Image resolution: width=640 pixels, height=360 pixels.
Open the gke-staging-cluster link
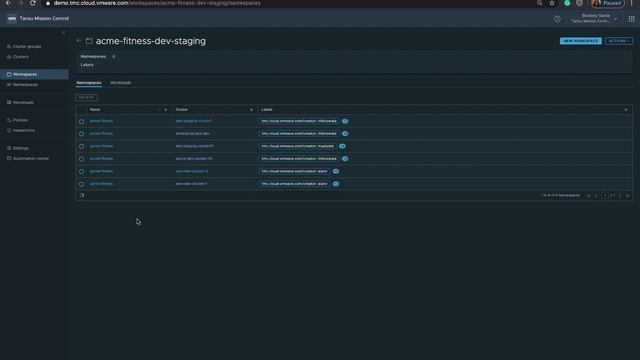(193, 121)
